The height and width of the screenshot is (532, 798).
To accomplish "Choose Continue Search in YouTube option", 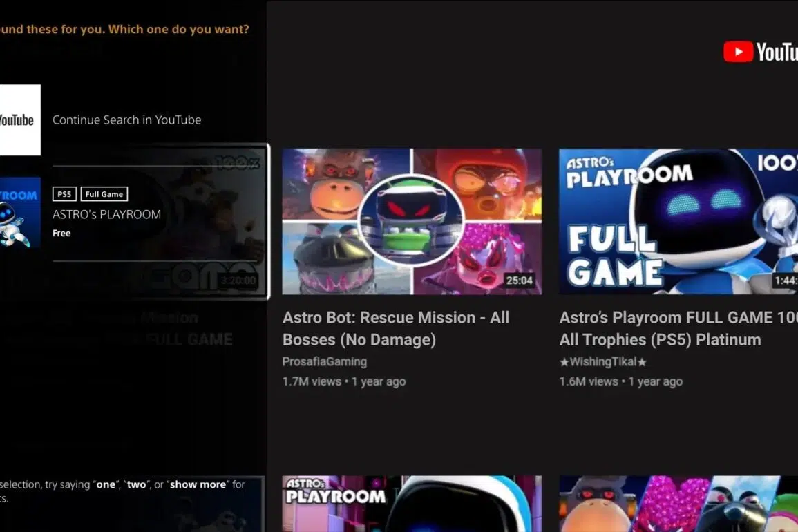I will [127, 120].
